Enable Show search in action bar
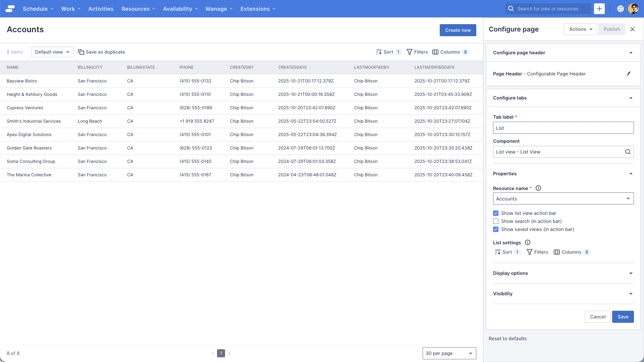The image size is (644, 362). [x=495, y=221]
